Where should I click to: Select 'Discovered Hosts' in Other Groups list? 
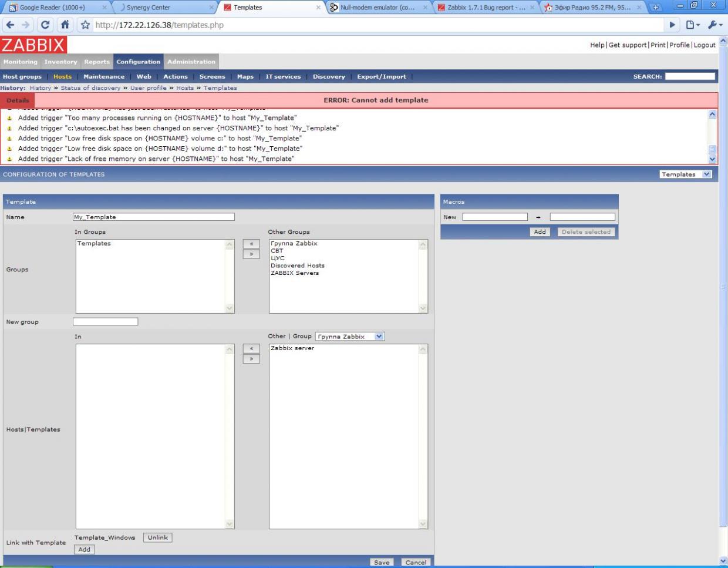coord(298,266)
